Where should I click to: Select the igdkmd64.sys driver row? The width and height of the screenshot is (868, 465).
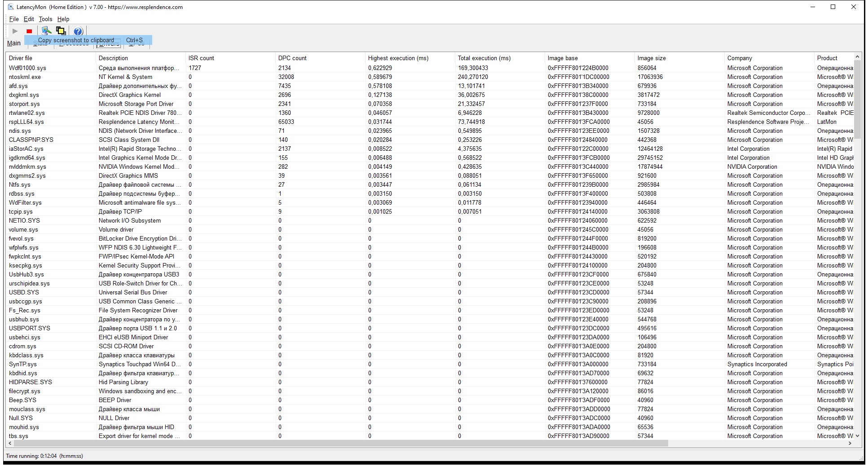[430, 158]
